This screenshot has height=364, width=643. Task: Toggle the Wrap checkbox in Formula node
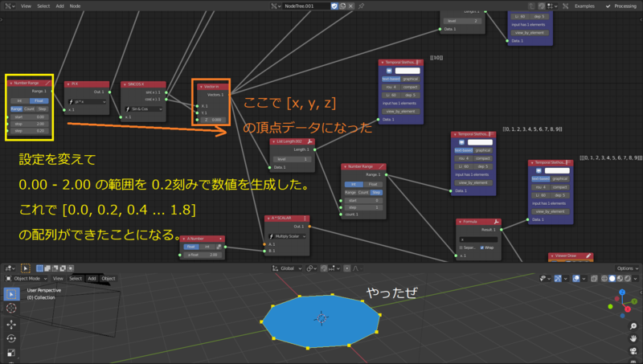[x=482, y=247]
